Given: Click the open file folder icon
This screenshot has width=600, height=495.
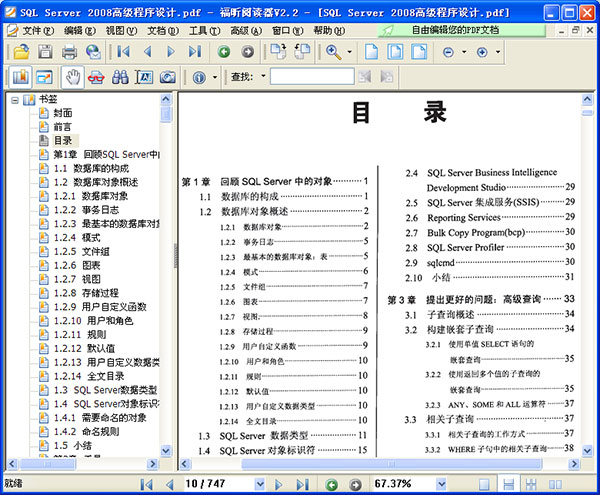Looking at the screenshot, I should (x=20, y=51).
